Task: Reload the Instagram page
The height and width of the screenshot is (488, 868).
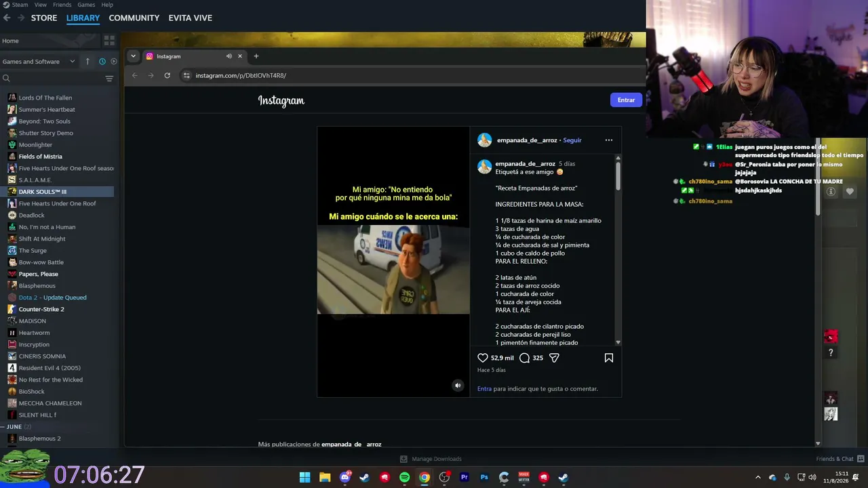Action: (x=167, y=75)
